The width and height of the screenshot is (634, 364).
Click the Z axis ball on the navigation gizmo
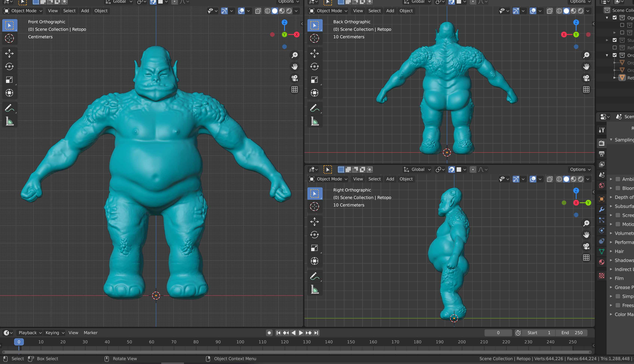284,22
